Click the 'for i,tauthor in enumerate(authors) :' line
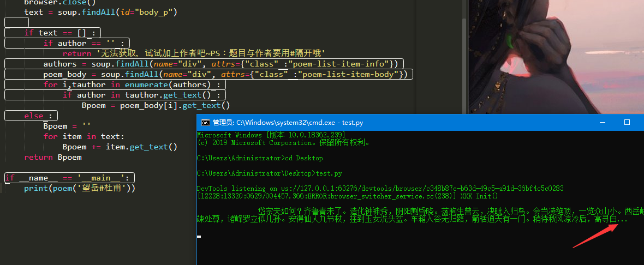 132,85
